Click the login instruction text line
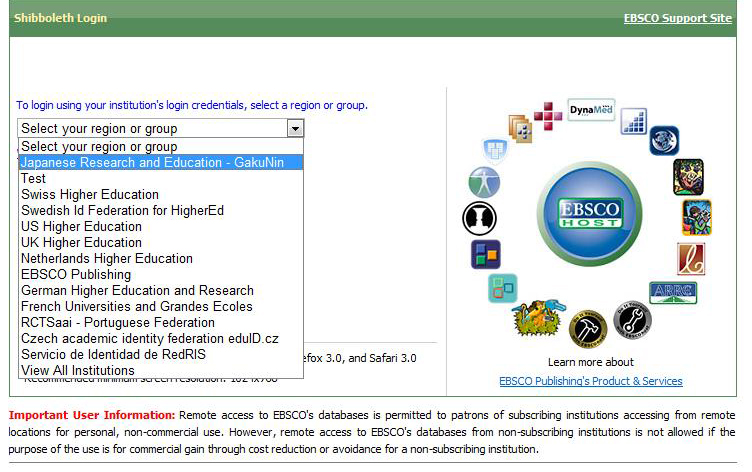Viewport: 752px width, 472px height. (x=192, y=105)
